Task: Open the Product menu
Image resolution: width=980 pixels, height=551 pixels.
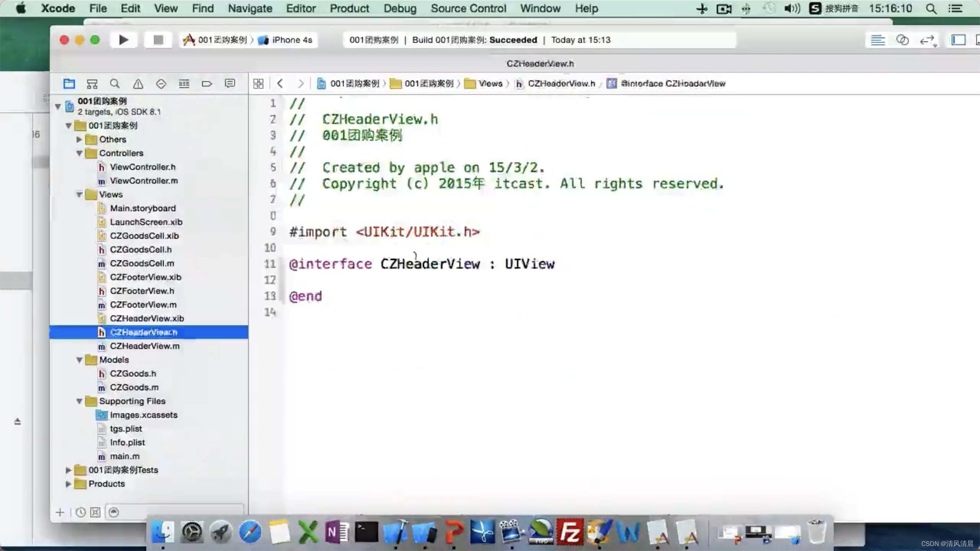Action: pyautogui.click(x=349, y=8)
